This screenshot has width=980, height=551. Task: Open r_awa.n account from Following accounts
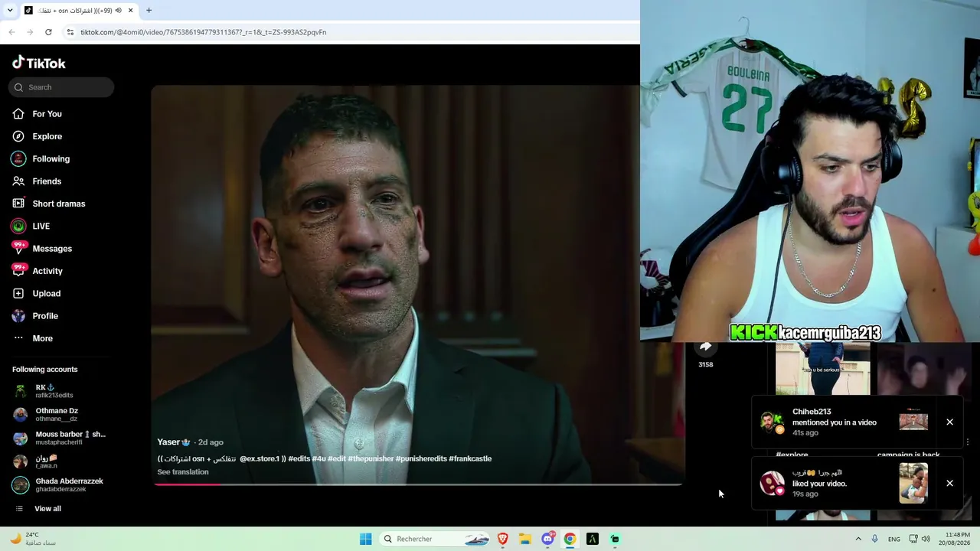61,461
